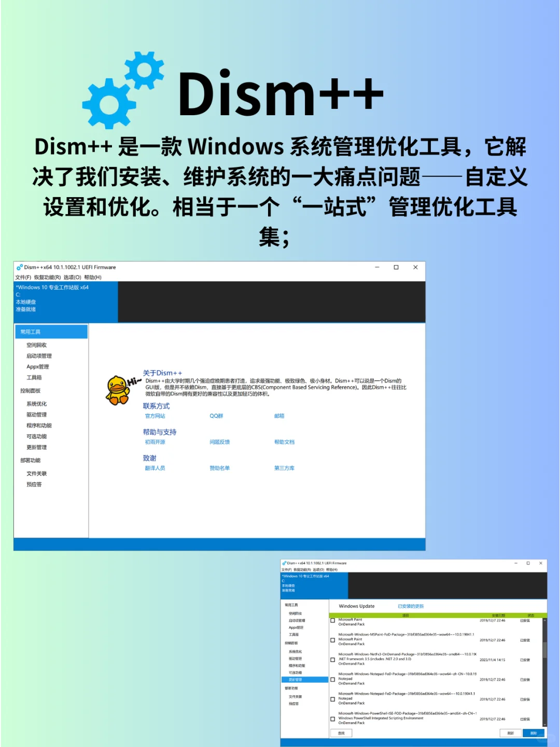Open 可选功能 in lower window sidebar
This screenshot has height=747, width=560.
(295, 673)
